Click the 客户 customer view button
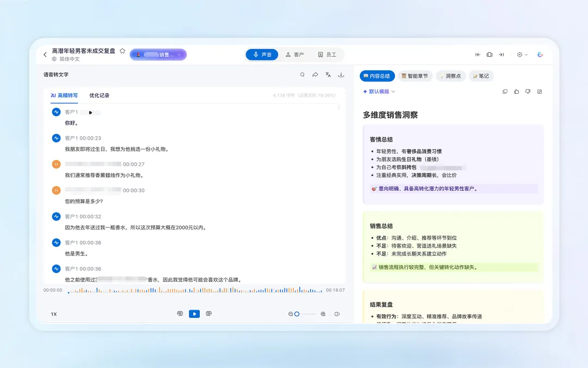 pyautogui.click(x=295, y=55)
